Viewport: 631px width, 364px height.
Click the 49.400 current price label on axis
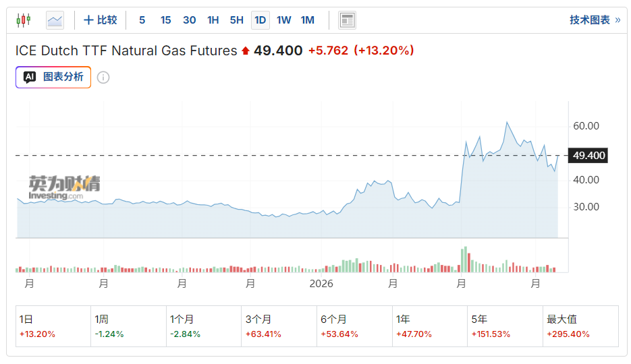click(x=588, y=156)
